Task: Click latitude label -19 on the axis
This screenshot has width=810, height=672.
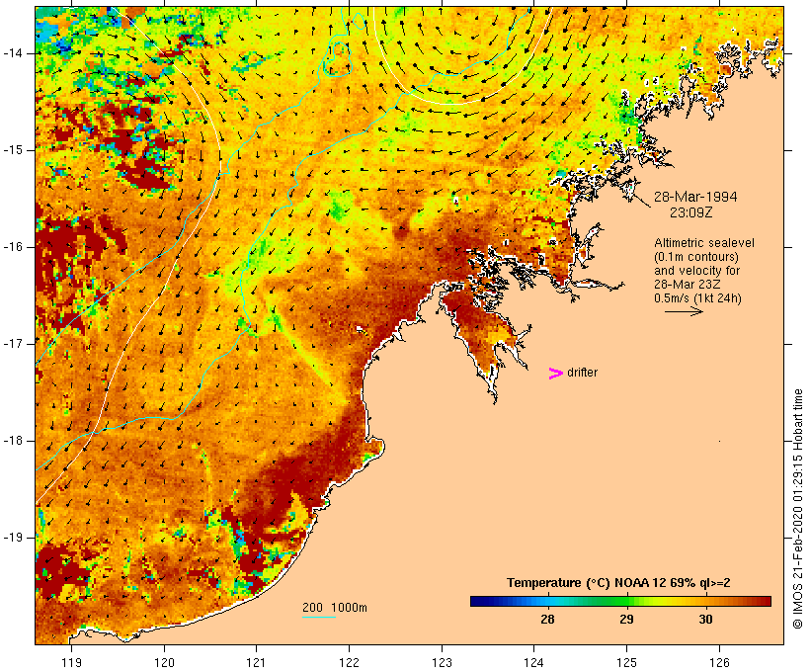Action: coord(13,538)
